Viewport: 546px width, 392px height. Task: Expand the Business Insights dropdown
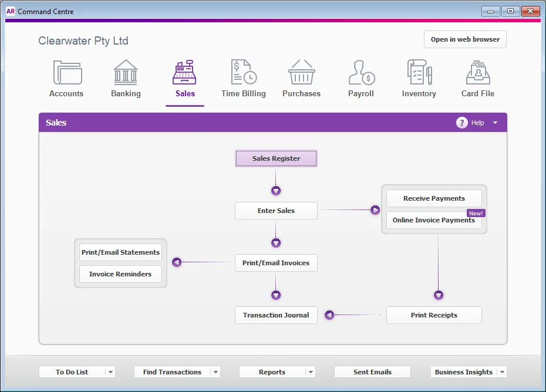pos(502,371)
